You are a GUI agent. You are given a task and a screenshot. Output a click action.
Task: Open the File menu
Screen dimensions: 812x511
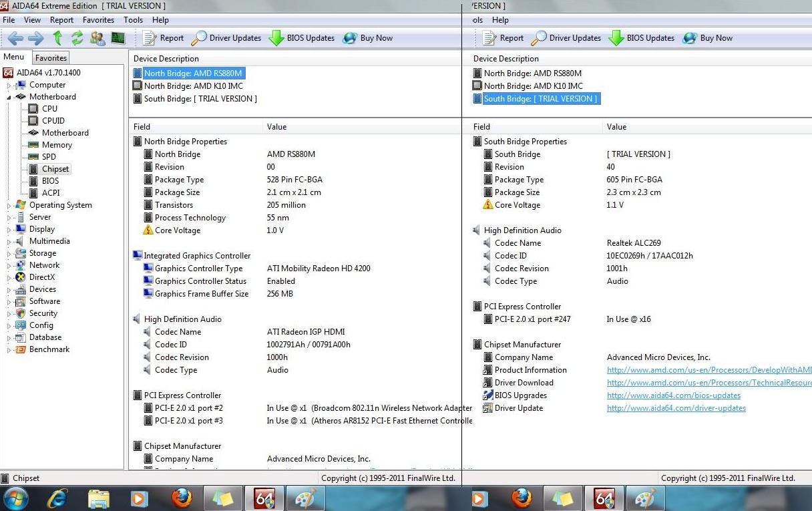point(9,20)
